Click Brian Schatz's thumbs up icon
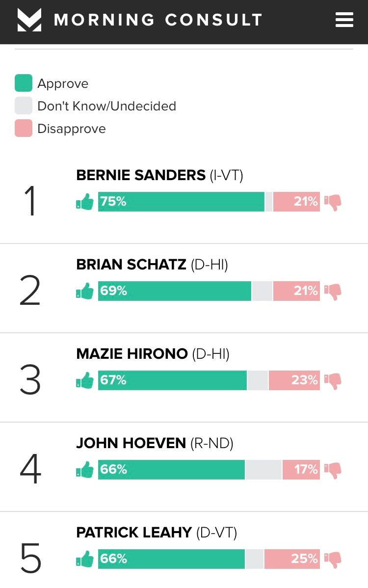368x588 pixels. point(85,291)
